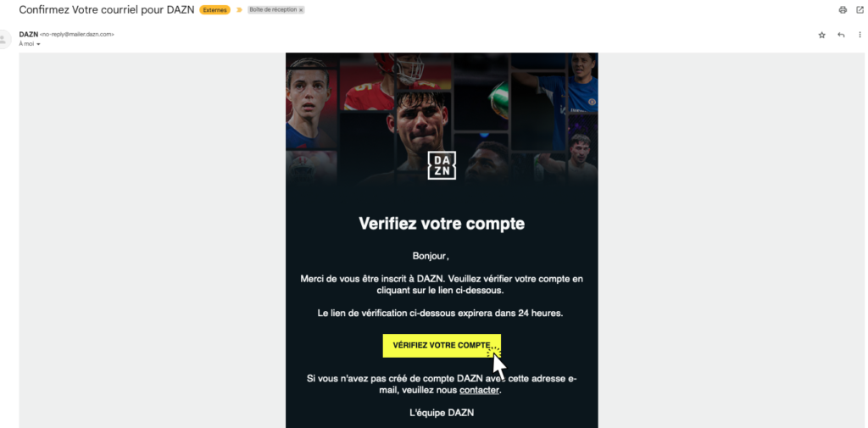
Task: Click the no-reply@mailer.dazn.com sender address
Action: click(77, 35)
